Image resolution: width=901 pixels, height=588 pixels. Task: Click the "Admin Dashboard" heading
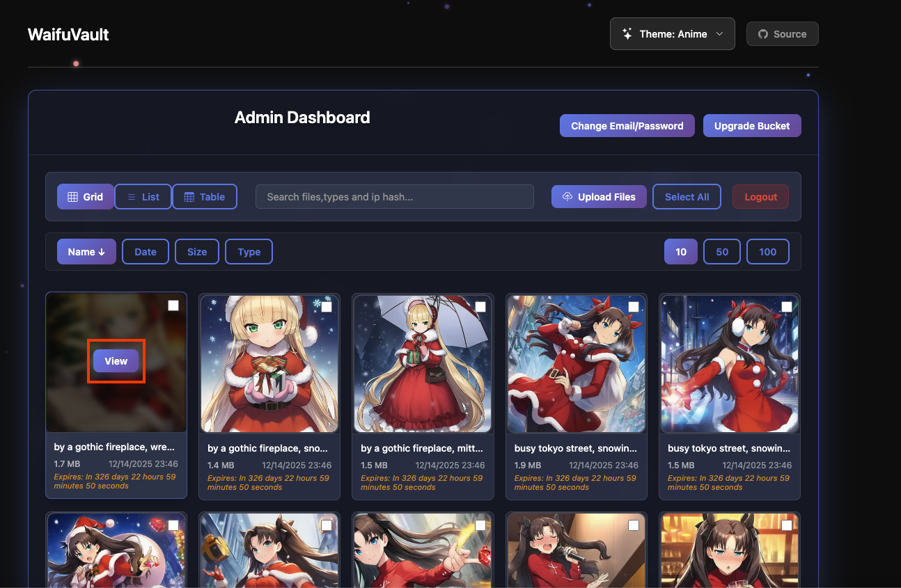point(302,118)
